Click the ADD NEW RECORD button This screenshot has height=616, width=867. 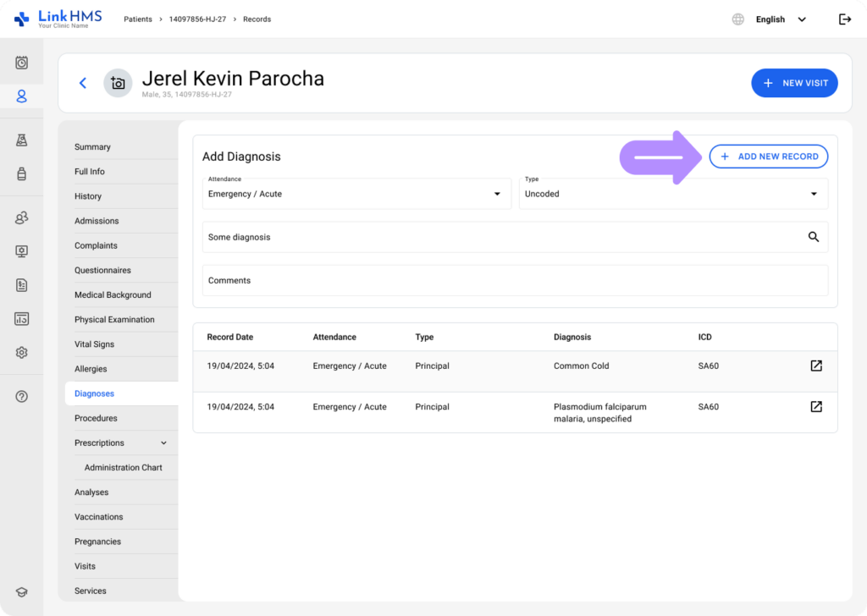pyautogui.click(x=768, y=157)
